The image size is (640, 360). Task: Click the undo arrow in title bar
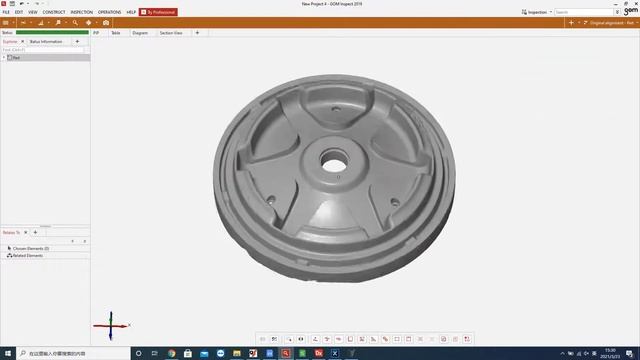(22, 4)
